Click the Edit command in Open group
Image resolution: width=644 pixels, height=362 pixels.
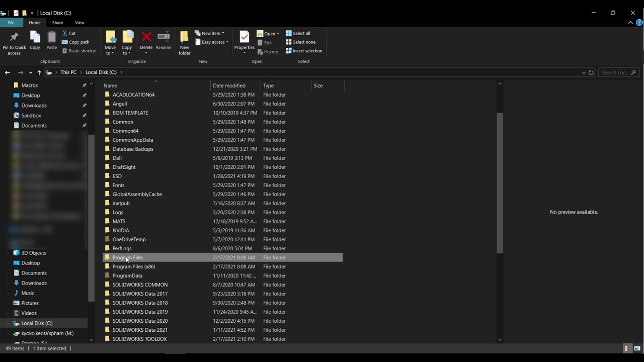[x=265, y=43]
